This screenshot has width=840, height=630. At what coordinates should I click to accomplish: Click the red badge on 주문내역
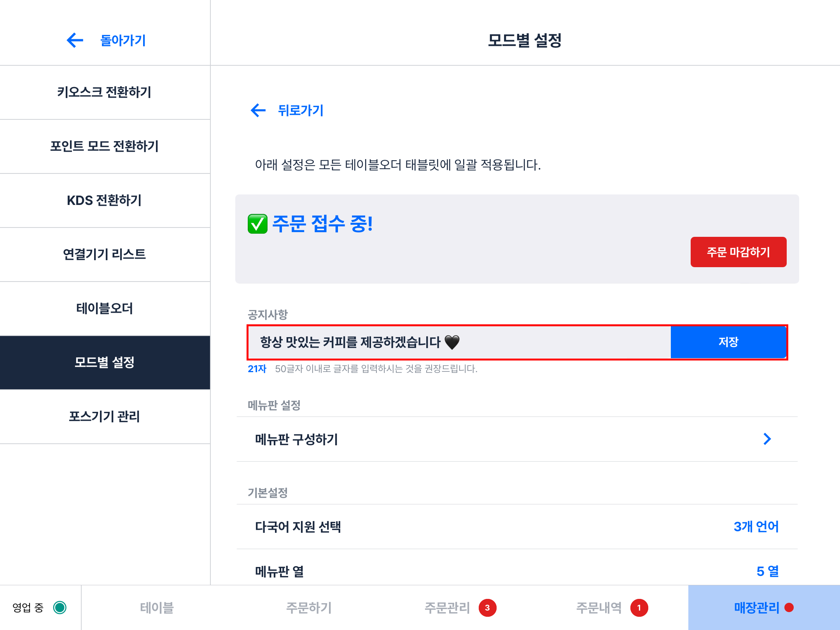(639, 608)
